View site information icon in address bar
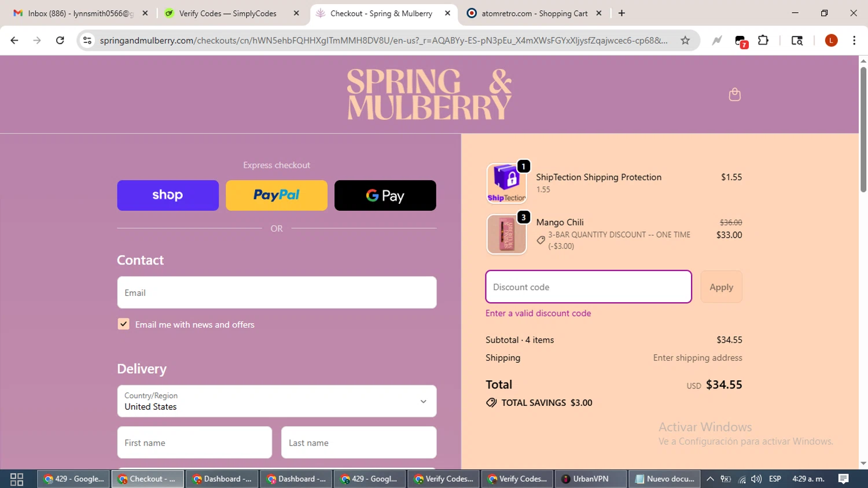Image resolution: width=868 pixels, height=488 pixels. point(87,40)
